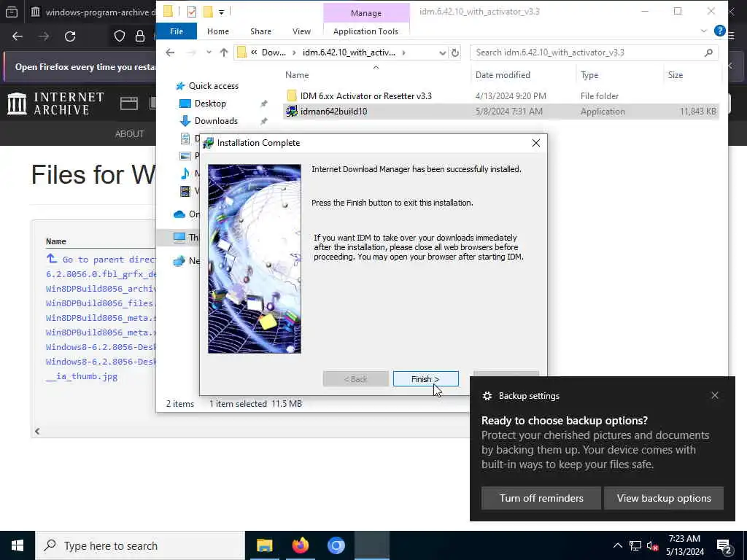Open Explorer recent locations dropdown
Screen dimensions: 747x560
(209, 52)
